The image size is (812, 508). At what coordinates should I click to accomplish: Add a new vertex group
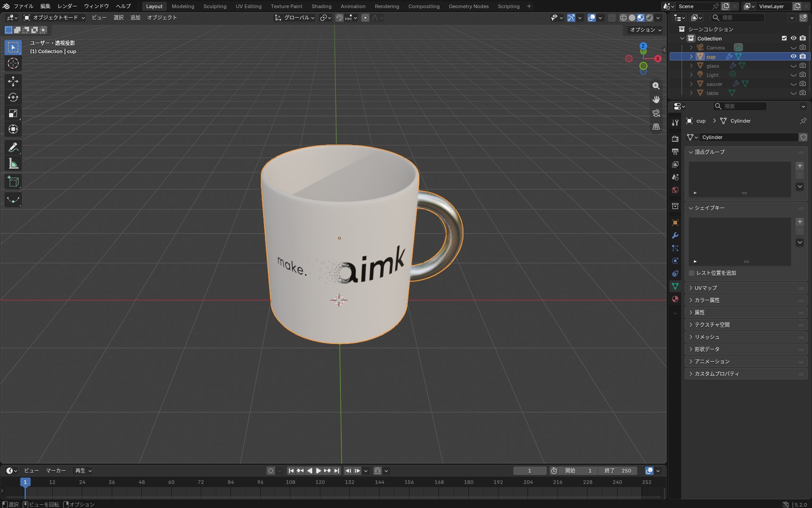[800, 166]
